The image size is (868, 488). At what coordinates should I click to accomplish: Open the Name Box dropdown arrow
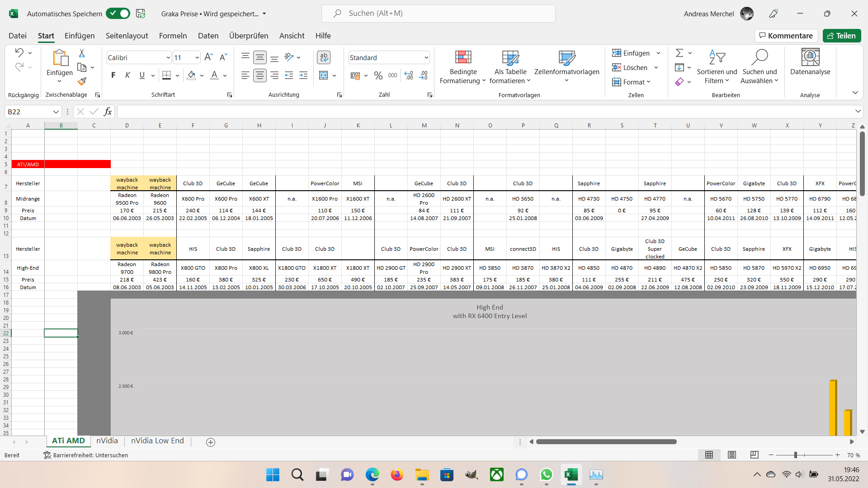coord(56,112)
